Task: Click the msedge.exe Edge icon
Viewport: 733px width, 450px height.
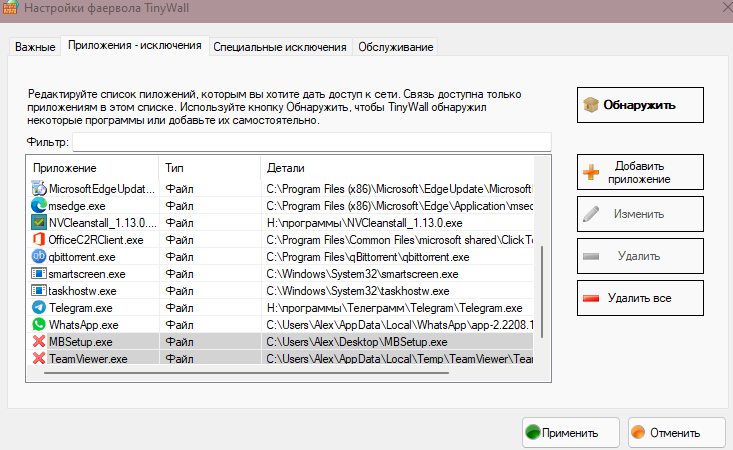Action: (x=39, y=206)
